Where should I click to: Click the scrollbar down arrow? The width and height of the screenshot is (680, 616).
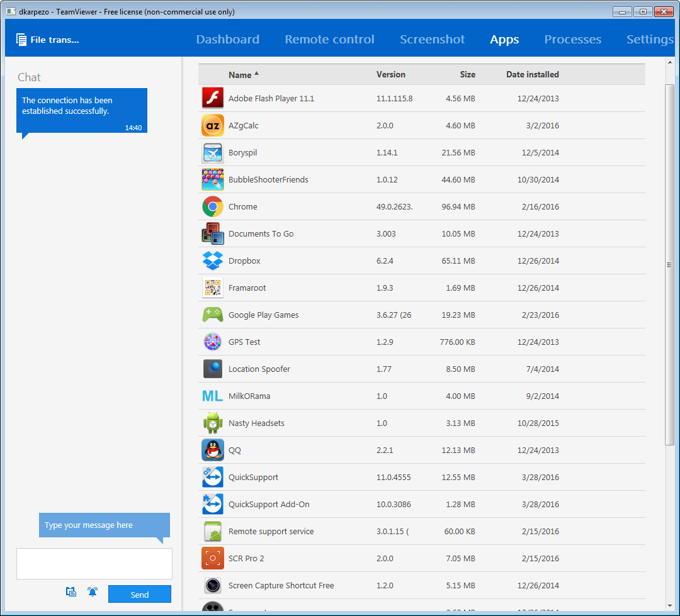point(669,605)
